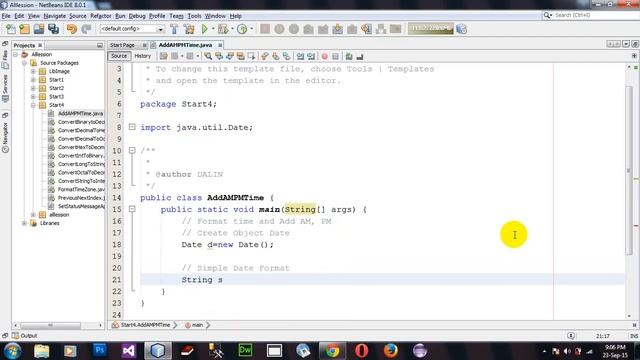The width and height of the screenshot is (640, 360).
Task: Expand the Libraries node
Action: click(x=24, y=223)
